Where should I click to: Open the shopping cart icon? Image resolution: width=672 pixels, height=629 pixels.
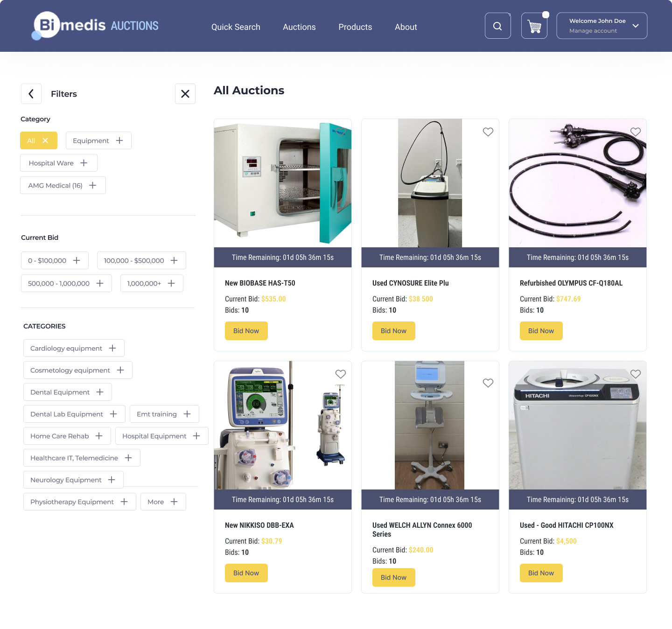[534, 26]
